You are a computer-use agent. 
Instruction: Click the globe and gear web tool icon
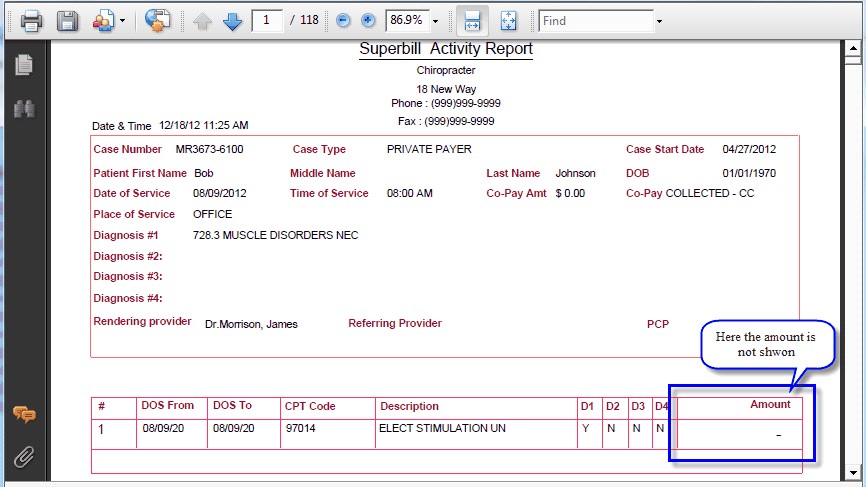coord(157,20)
